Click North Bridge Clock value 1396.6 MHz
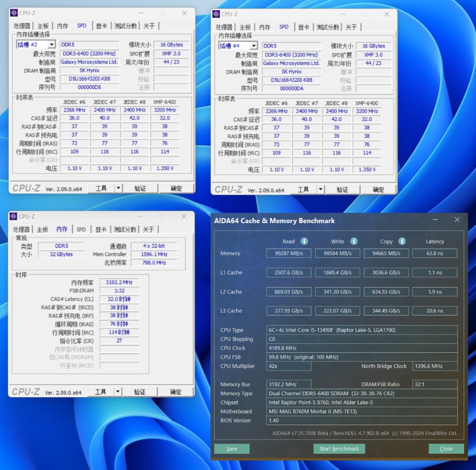This screenshot has height=470, width=476. pyautogui.click(x=435, y=366)
